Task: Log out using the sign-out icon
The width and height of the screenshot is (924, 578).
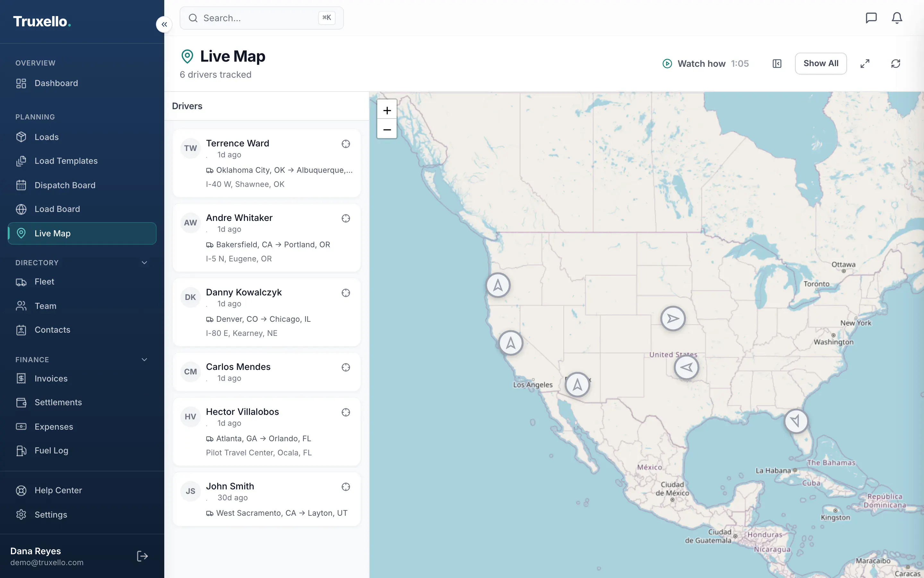Action: [142, 556]
